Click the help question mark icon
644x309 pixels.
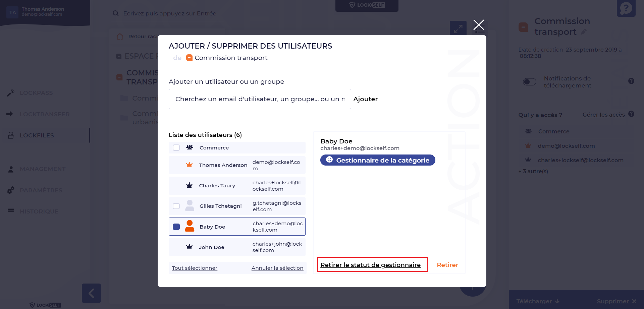coord(626,8)
